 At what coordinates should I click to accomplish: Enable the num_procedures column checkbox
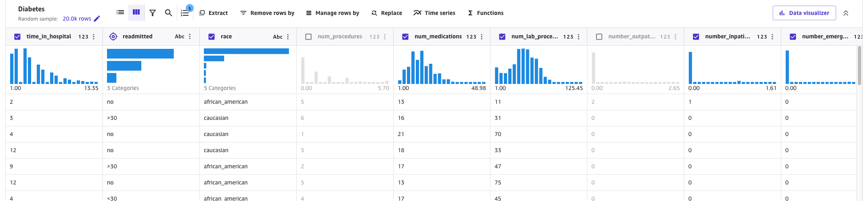(308, 37)
